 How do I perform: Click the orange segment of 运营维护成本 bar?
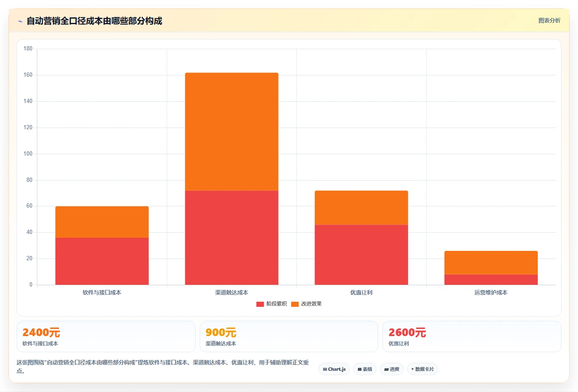(491, 263)
